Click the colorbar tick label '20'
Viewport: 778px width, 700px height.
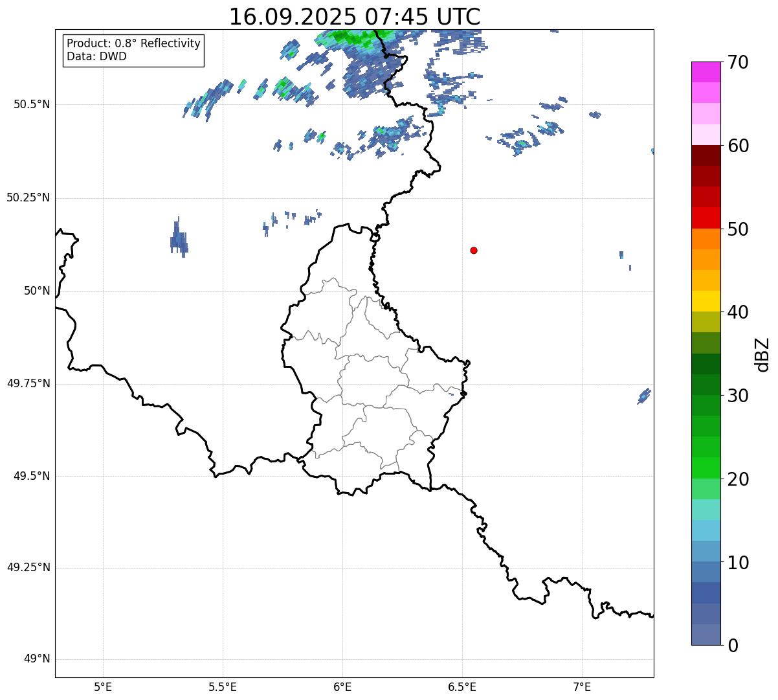738,479
